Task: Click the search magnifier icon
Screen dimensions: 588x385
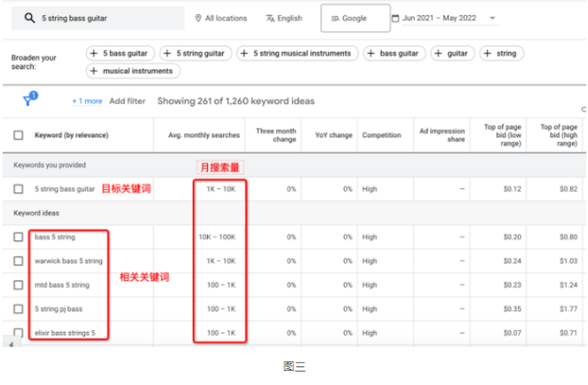Action: pyautogui.click(x=29, y=18)
